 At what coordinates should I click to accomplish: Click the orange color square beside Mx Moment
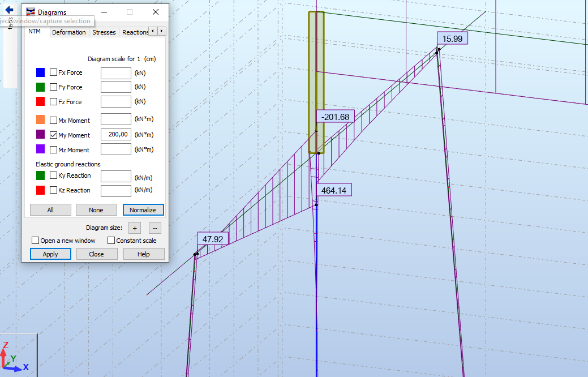(x=41, y=120)
